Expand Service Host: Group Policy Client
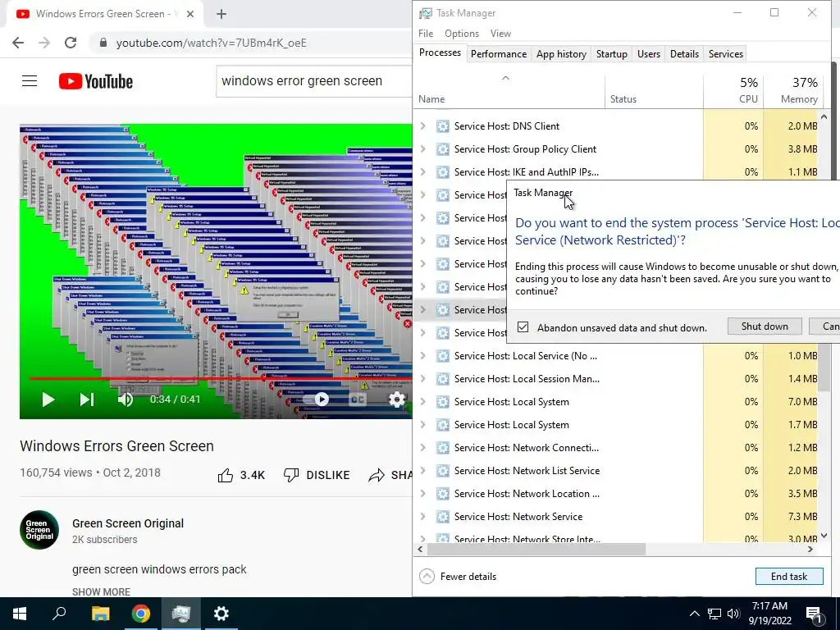 tap(423, 149)
